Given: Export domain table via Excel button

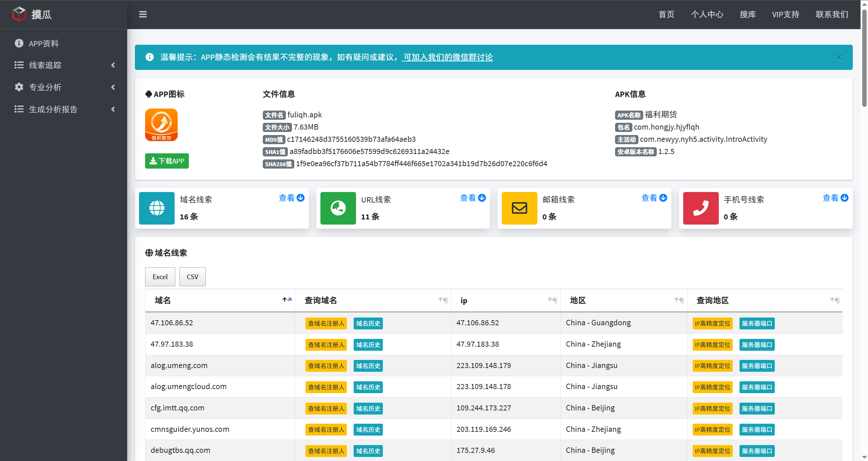Looking at the screenshot, I should pos(160,277).
